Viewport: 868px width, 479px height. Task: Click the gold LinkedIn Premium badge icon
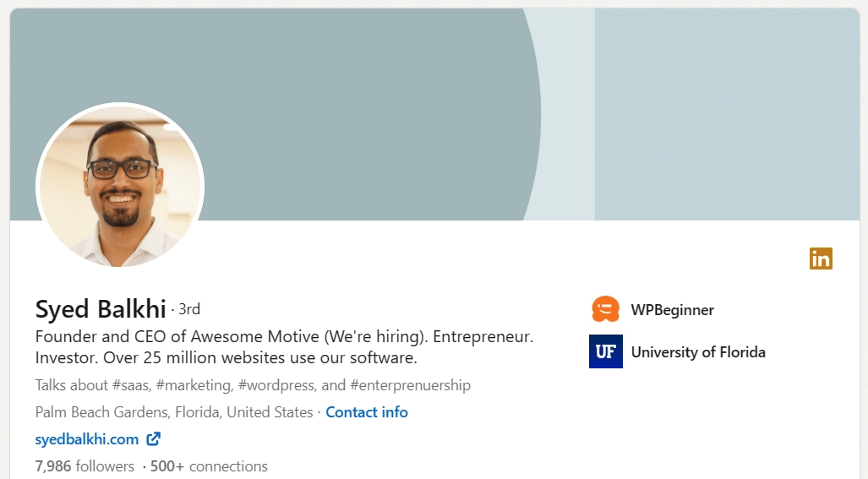(x=821, y=259)
